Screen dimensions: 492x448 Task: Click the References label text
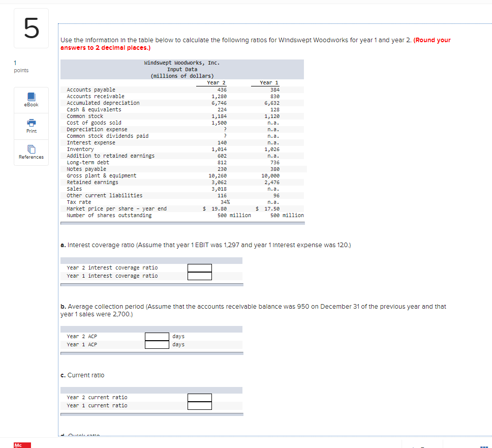click(31, 156)
